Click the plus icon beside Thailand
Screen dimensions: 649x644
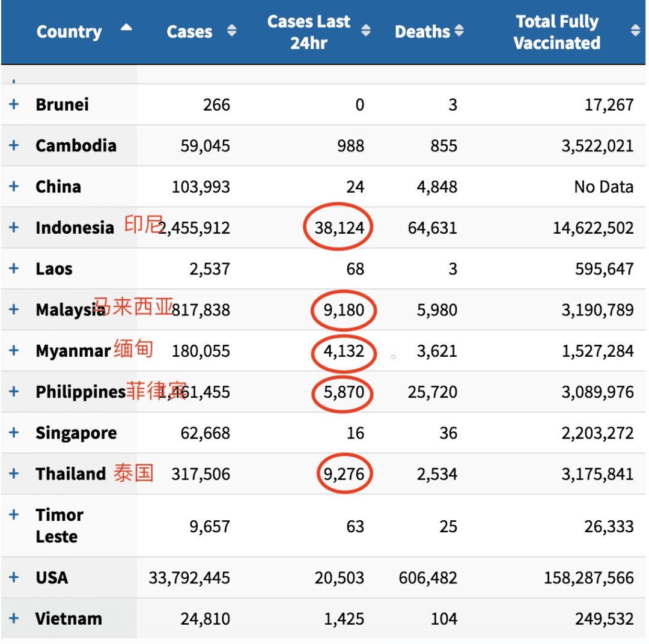click(14, 473)
